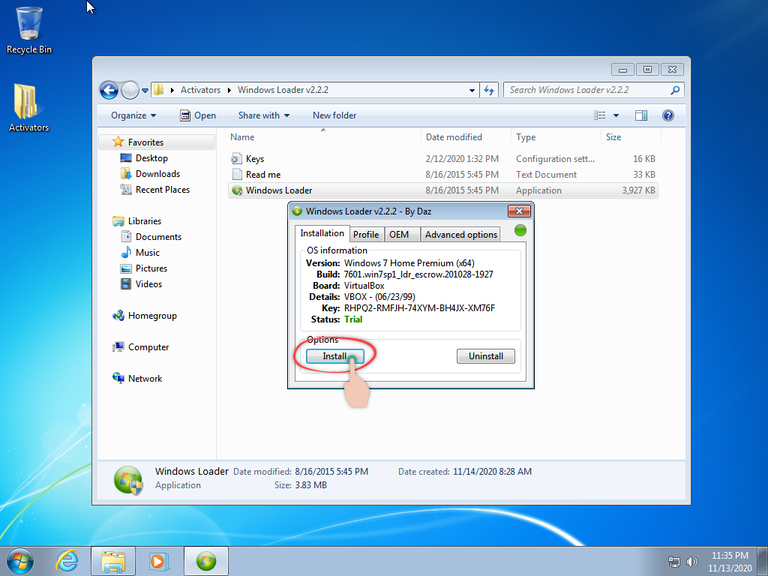Image resolution: width=768 pixels, height=576 pixels.
Task: Click the Uninstall button
Action: (x=485, y=356)
